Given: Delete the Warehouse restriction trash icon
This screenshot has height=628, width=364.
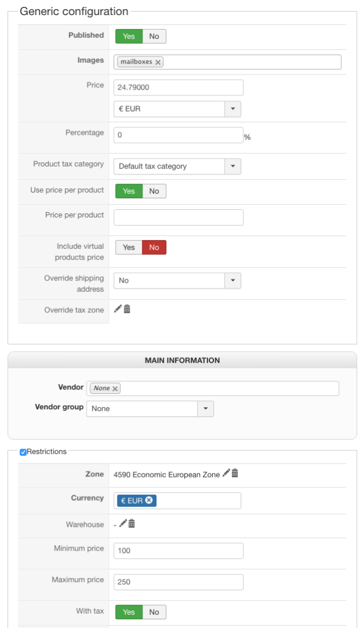Looking at the screenshot, I should click(131, 524).
